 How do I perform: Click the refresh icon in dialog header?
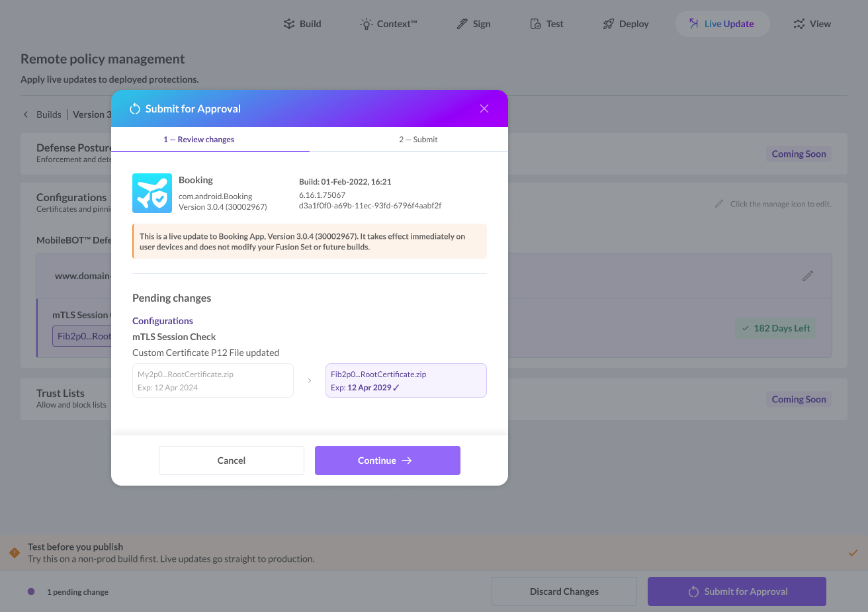point(135,109)
